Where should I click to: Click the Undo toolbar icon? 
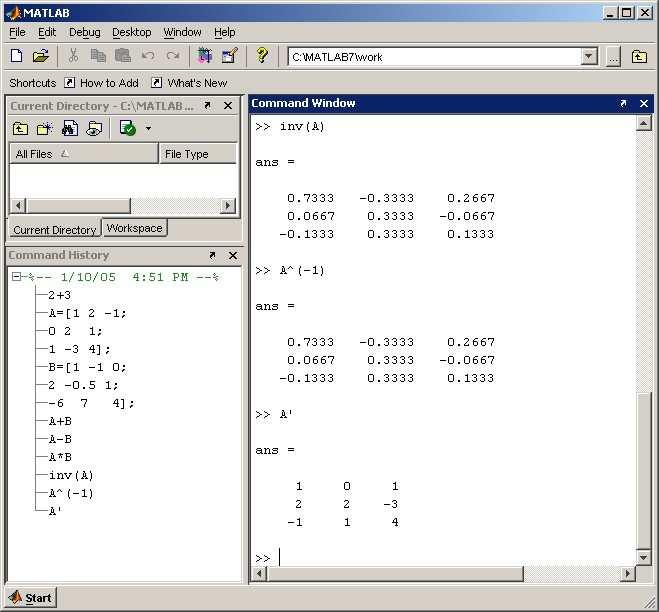tap(148, 55)
